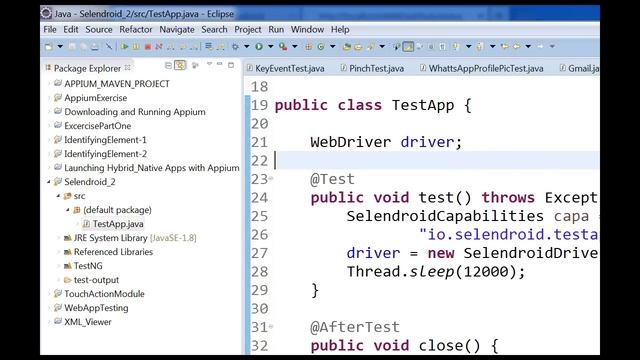Open the New Java Class dropdown arrow
This screenshot has height=360, width=640.
click(x=332, y=47)
